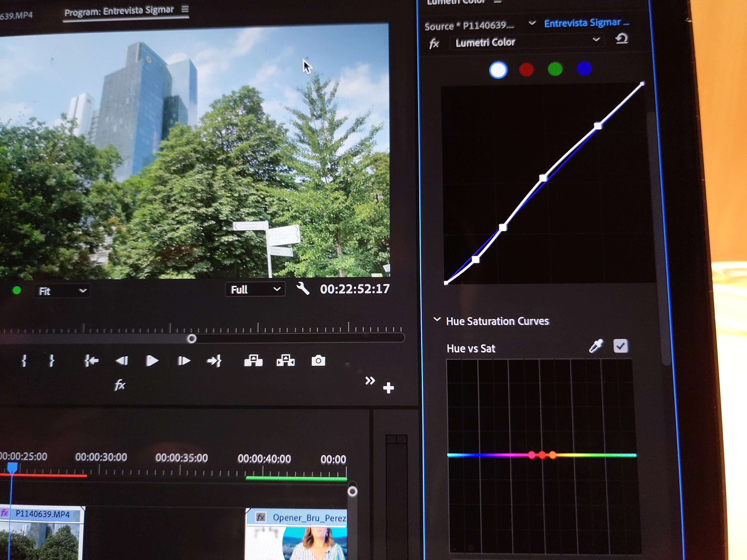Uncheck the Hue vs Sat checkbox
Viewport: 747px width, 560px height.
click(x=620, y=346)
